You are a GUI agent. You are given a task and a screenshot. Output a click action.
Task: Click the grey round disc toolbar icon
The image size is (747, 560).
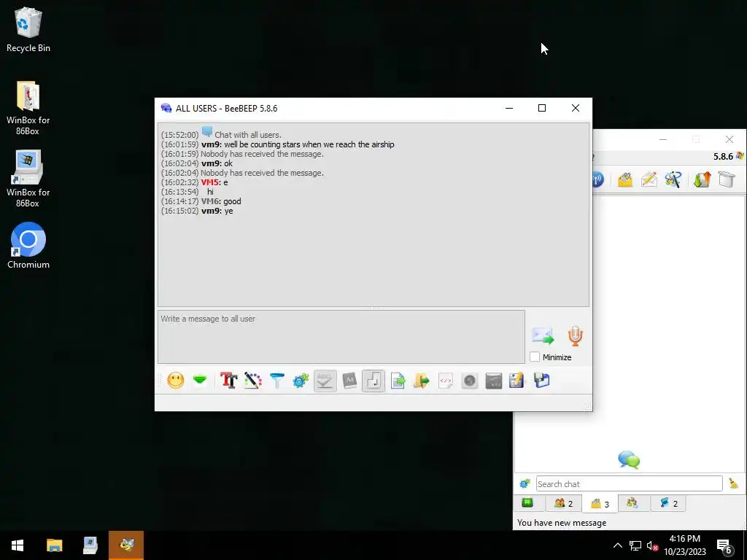(470, 381)
